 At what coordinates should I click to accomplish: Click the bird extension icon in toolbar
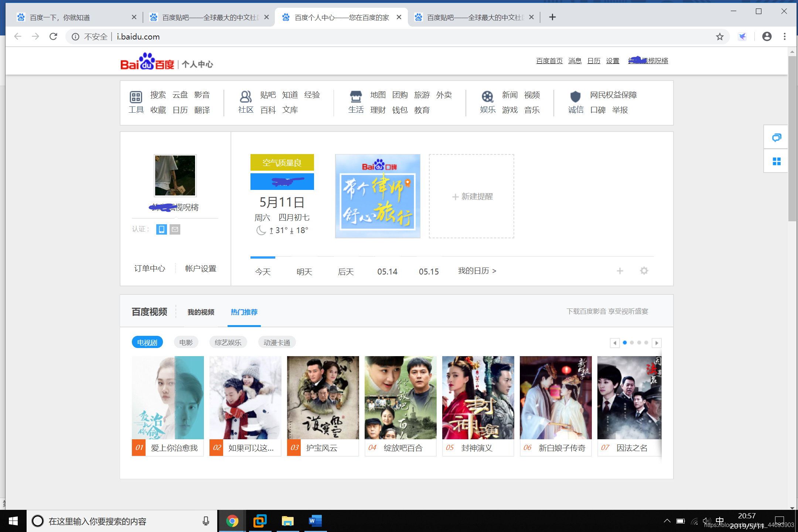pos(743,37)
